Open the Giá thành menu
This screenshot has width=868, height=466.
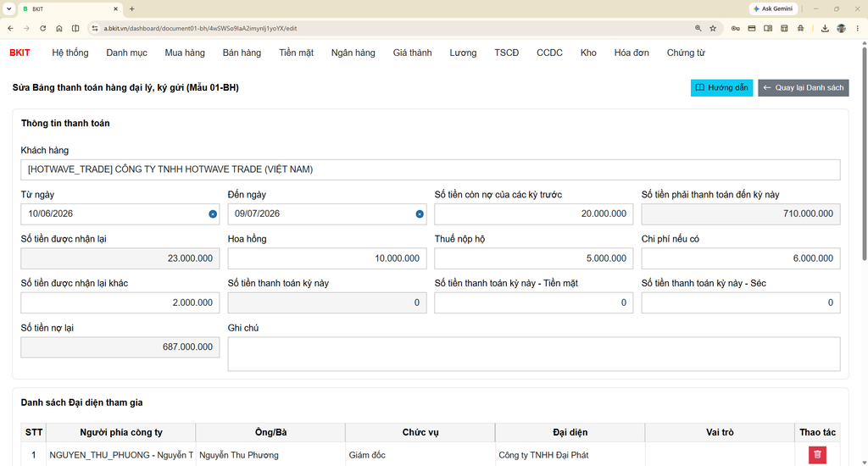(413, 53)
